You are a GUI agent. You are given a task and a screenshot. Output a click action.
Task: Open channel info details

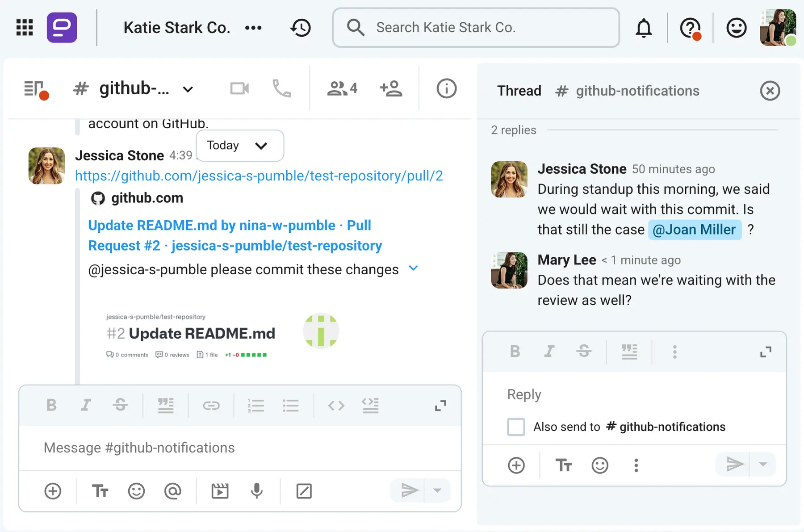click(446, 88)
